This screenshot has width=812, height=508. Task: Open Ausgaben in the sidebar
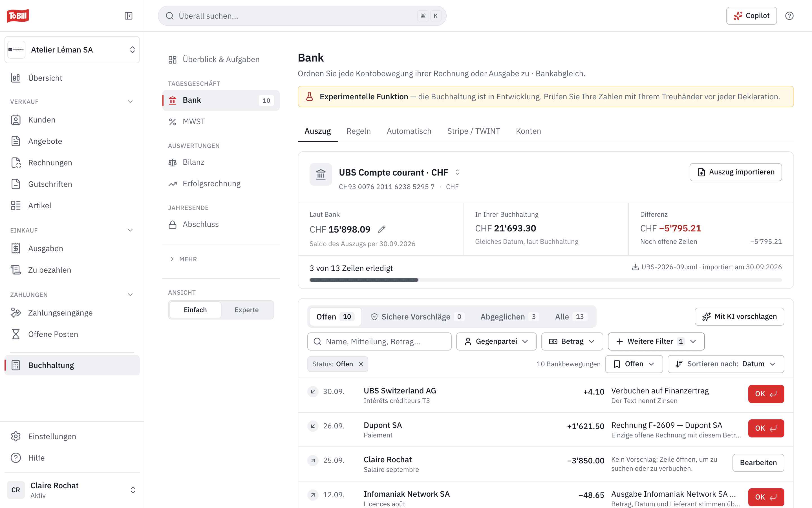click(x=72, y=249)
